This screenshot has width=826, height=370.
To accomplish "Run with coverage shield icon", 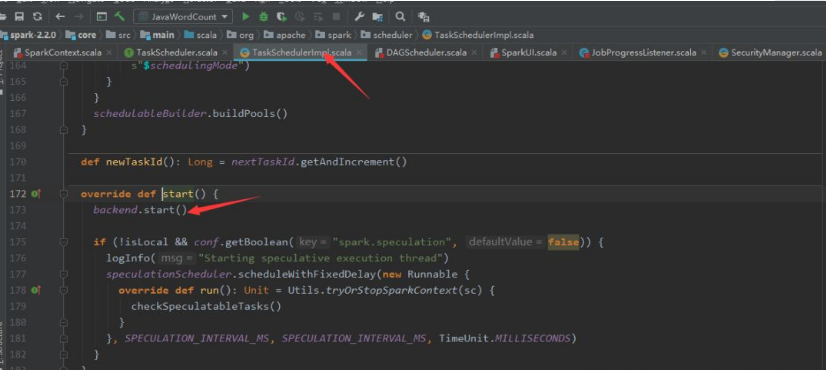I will coord(282,17).
